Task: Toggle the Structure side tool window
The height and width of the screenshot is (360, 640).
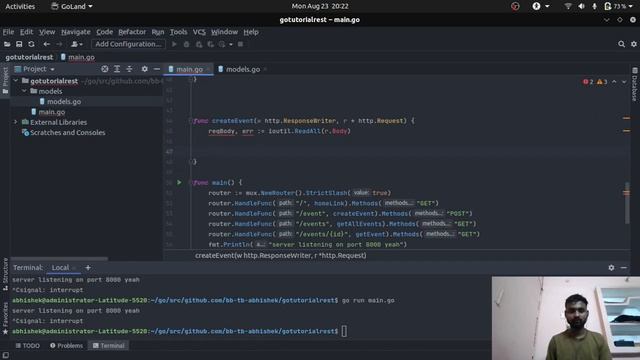Action: pyautogui.click(x=5, y=274)
